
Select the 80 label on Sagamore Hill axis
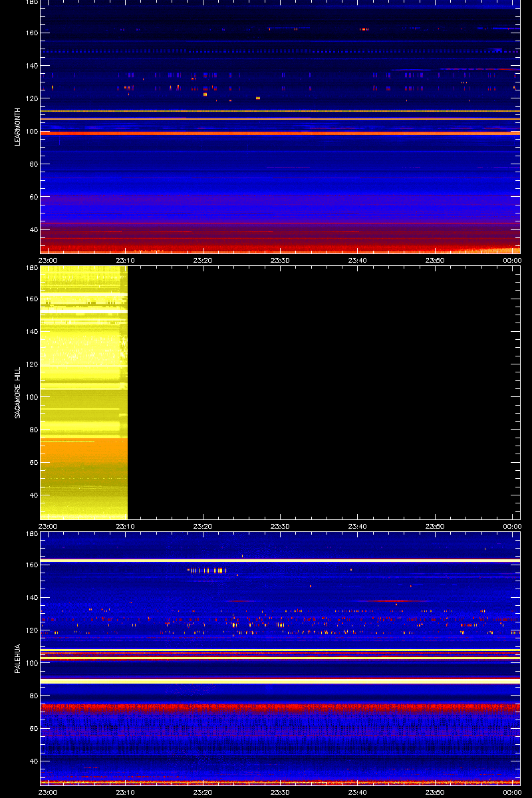pos(33,430)
